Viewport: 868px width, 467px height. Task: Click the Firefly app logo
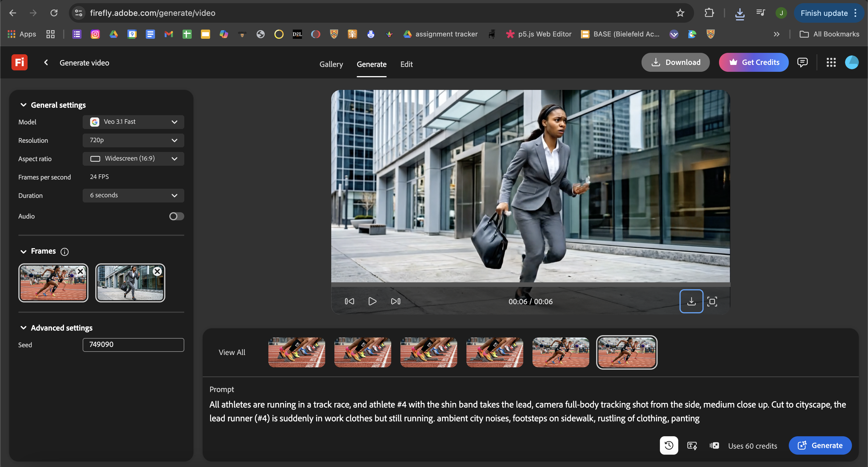click(19, 62)
